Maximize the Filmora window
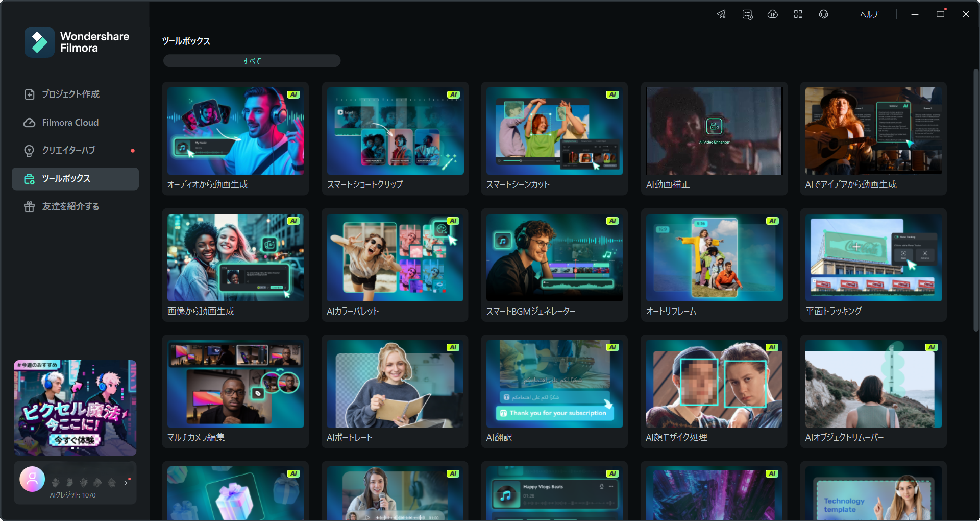Image resolution: width=980 pixels, height=521 pixels. point(941,14)
